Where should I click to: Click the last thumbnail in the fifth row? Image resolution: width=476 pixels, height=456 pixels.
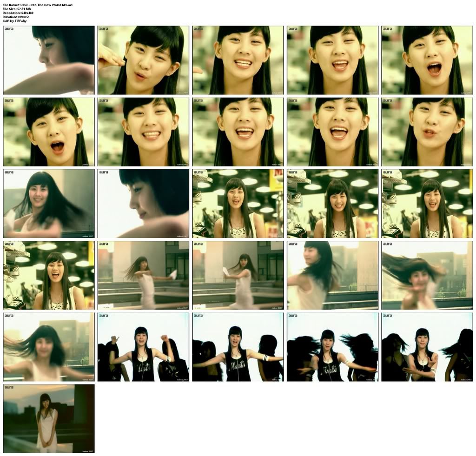pos(428,347)
